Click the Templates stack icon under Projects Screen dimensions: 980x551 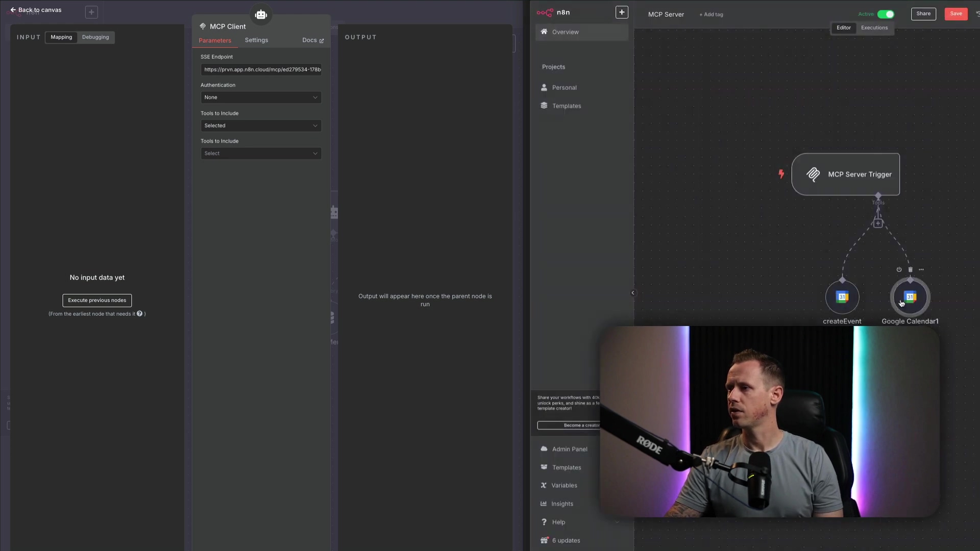tap(544, 106)
